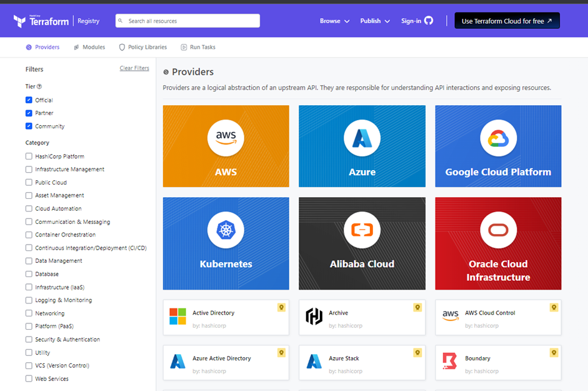Tick the Networking category checkbox

coord(29,313)
